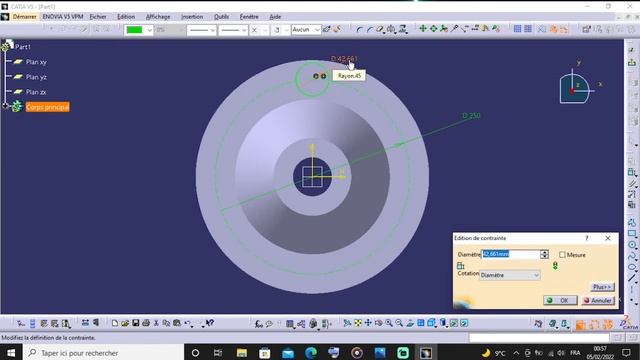Image resolution: width=640 pixels, height=360 pixels.
Task: Click the green traffic light icon in dialog
Action: (x=555, y=266)
